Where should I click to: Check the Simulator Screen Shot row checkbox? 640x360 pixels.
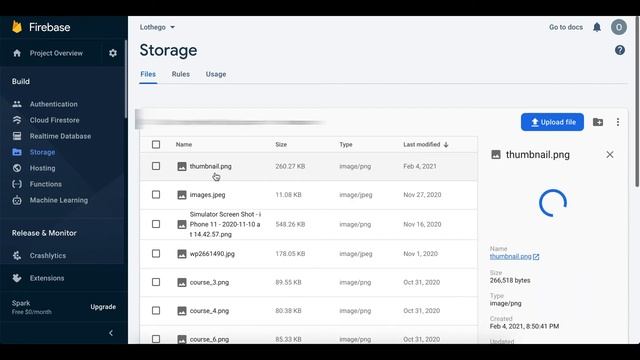156,224
